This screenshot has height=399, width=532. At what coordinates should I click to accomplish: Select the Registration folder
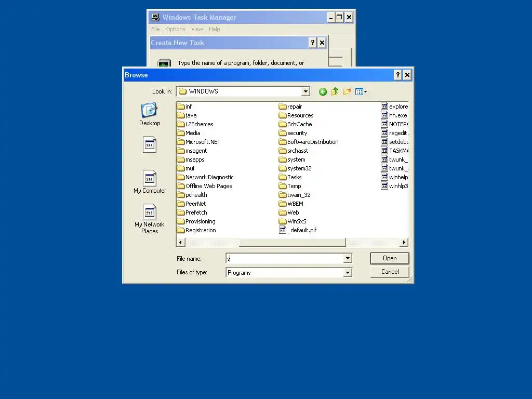point(196,230)
